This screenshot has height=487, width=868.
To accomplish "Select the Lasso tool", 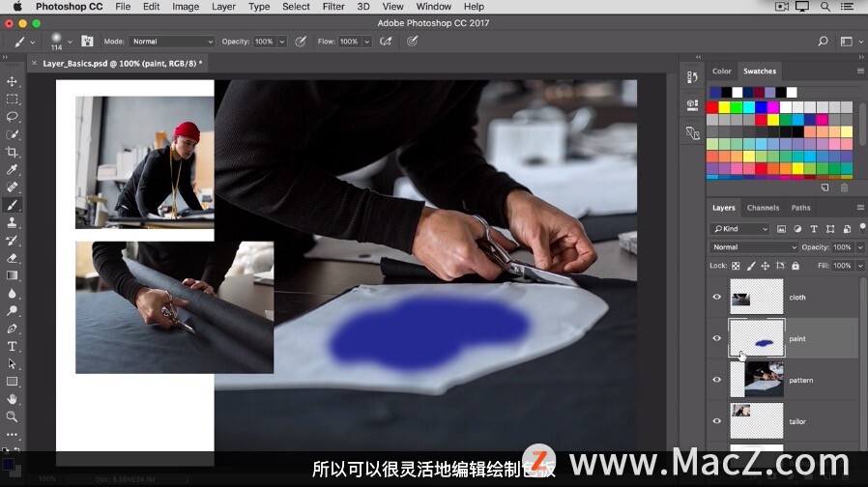I will point(12,117).
